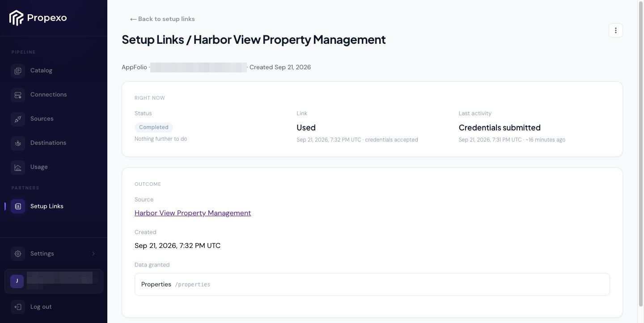Click the Sources plug icon
The width and height of the screenshot is (644, 323).
[18, 119]
